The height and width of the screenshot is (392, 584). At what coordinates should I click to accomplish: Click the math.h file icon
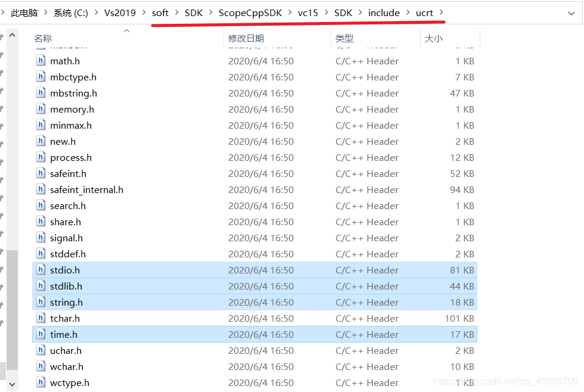(x=41, y=61)
